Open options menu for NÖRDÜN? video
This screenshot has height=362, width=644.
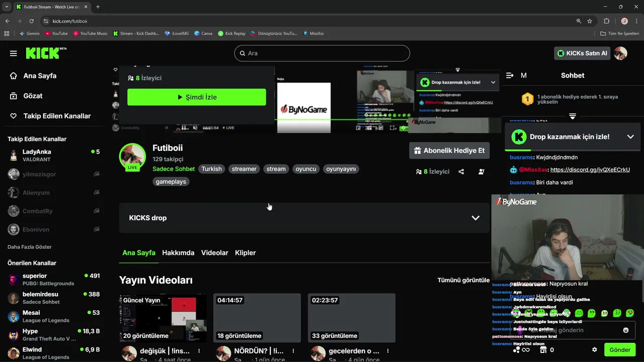293,351
